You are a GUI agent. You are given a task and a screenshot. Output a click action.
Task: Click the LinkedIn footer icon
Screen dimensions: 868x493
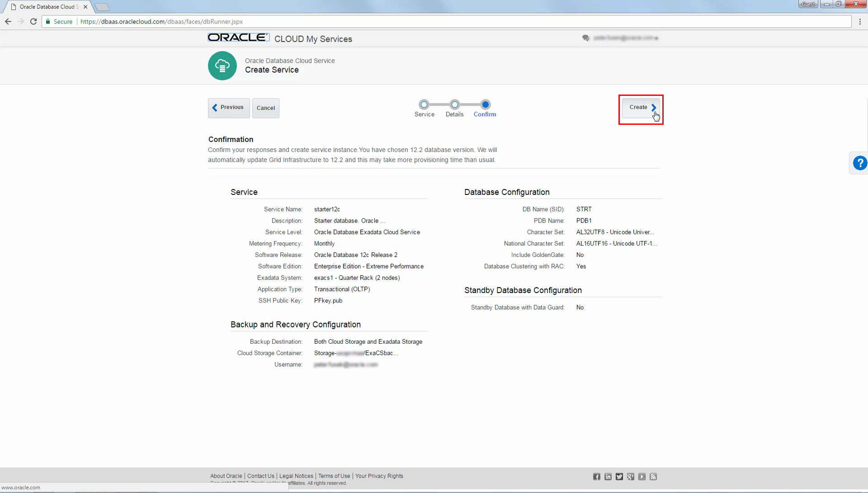(608, 477)
